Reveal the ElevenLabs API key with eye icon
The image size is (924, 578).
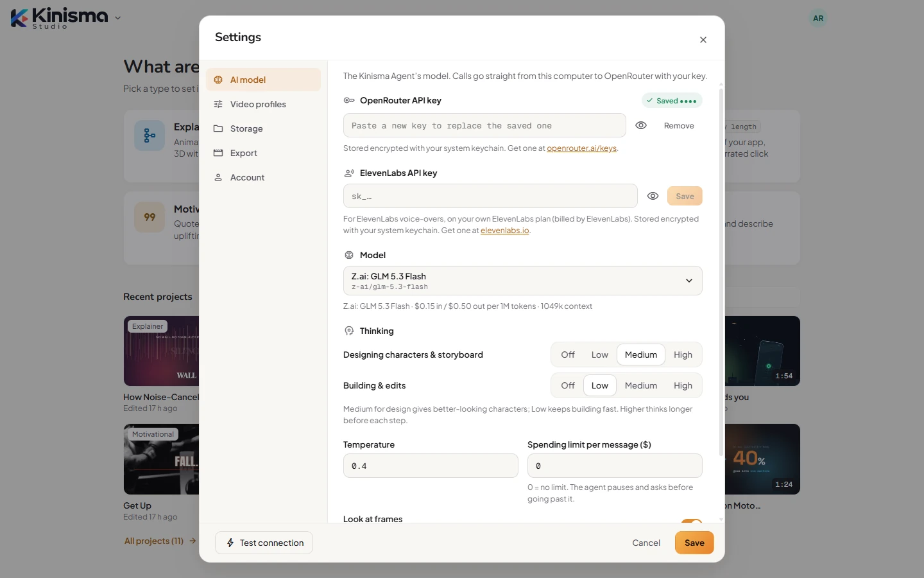pyautogui.click(x=653, y=196)
